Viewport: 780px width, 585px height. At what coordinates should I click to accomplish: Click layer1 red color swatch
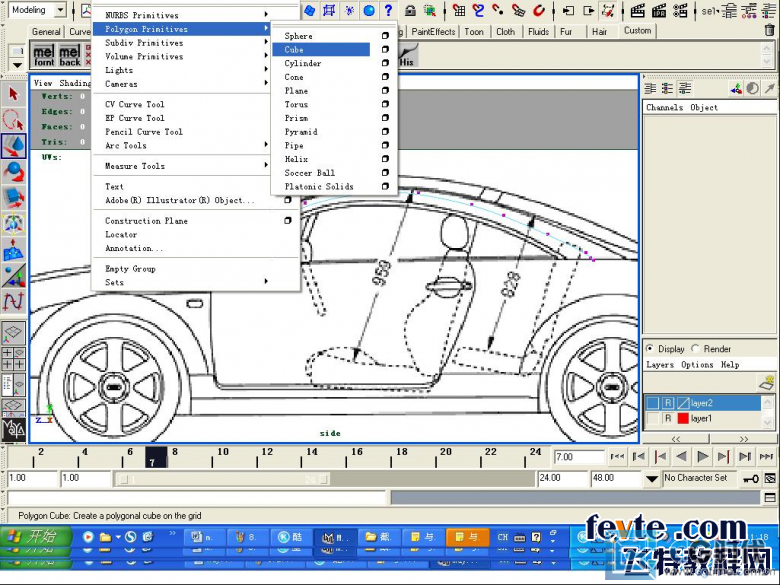pyautogui.click(x=683, y=418)
